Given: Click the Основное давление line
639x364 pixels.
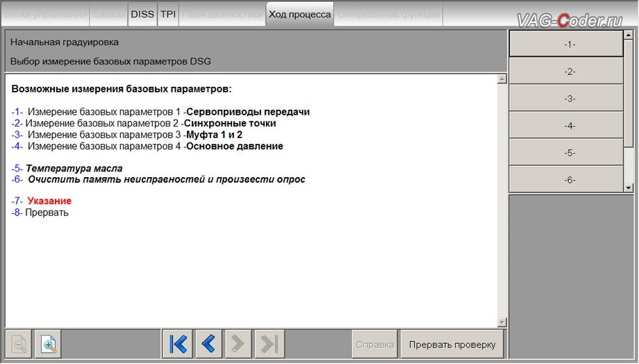Looking at the screenshot, I should point(147,146).
